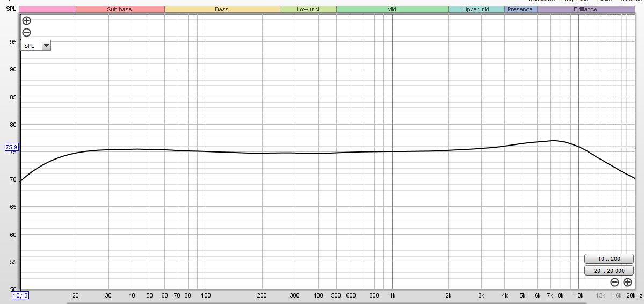
Task: Select the Bass frequency band label
Action: 222,9
